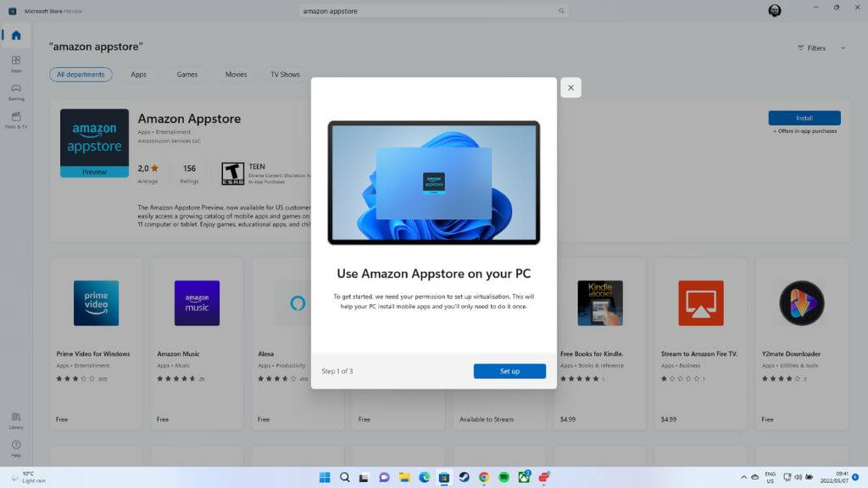Click the search magnifier in the search box

561,11
